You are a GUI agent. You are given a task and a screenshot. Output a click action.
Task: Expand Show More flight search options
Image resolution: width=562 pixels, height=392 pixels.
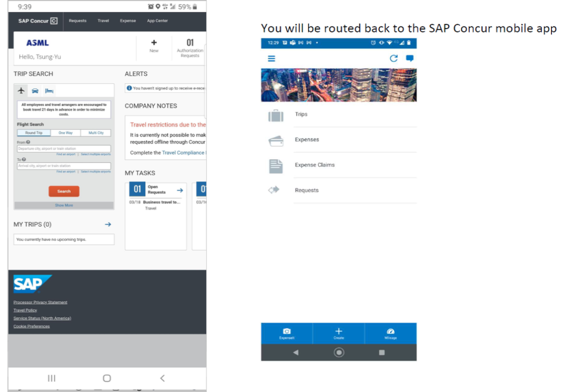tap(64, 205)
